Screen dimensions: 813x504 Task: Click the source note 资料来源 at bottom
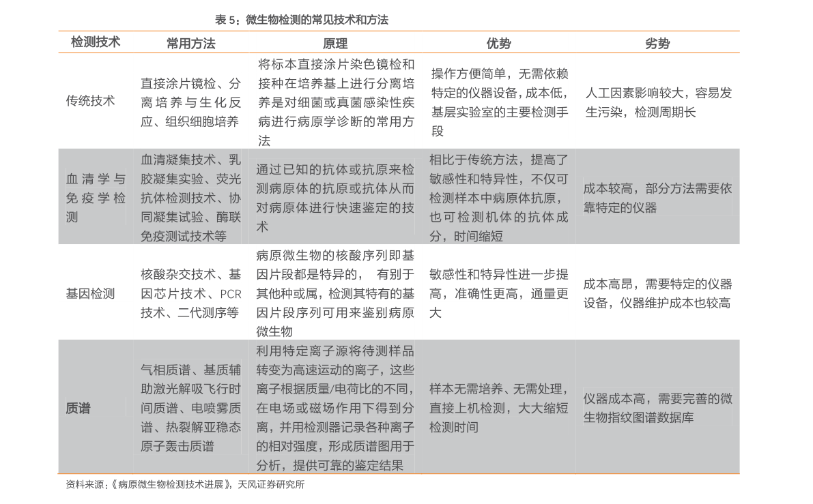(x=185, y=484)
